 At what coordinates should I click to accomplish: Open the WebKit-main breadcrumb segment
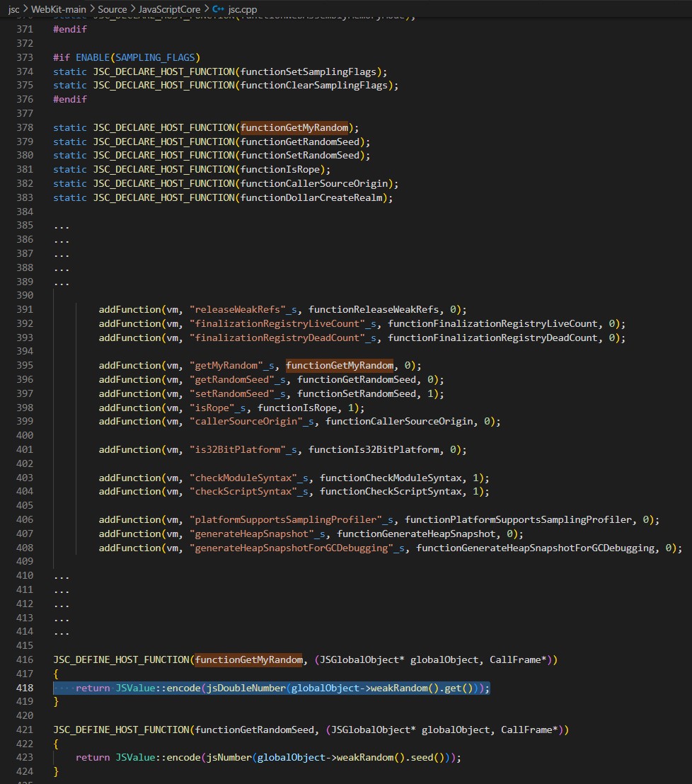tap(59, 9)
